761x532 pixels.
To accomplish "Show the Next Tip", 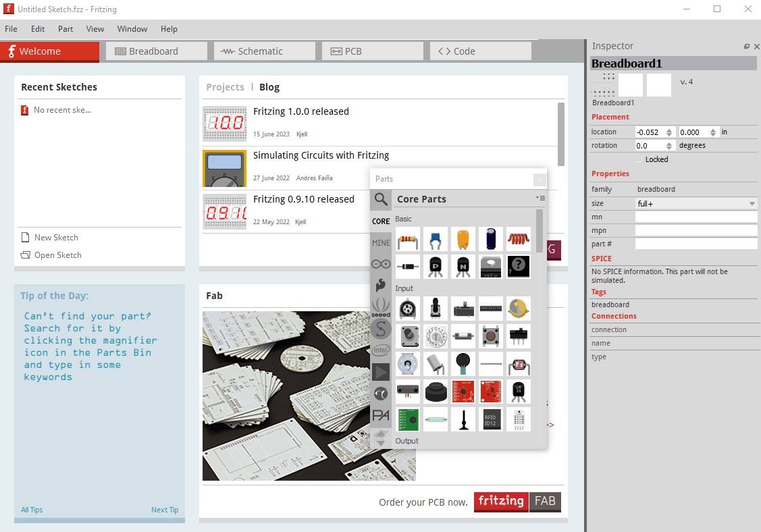I will (165, 510).
